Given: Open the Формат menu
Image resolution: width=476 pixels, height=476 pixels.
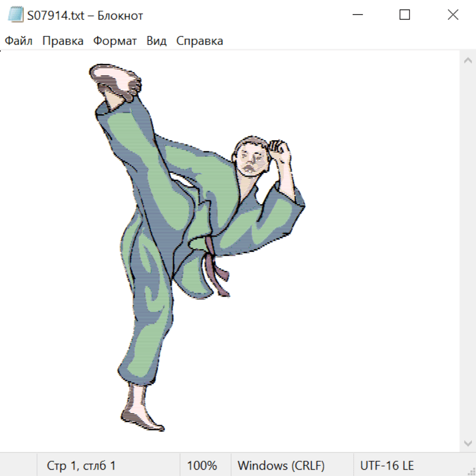Looking at the screenshot, I should point(115,41).
